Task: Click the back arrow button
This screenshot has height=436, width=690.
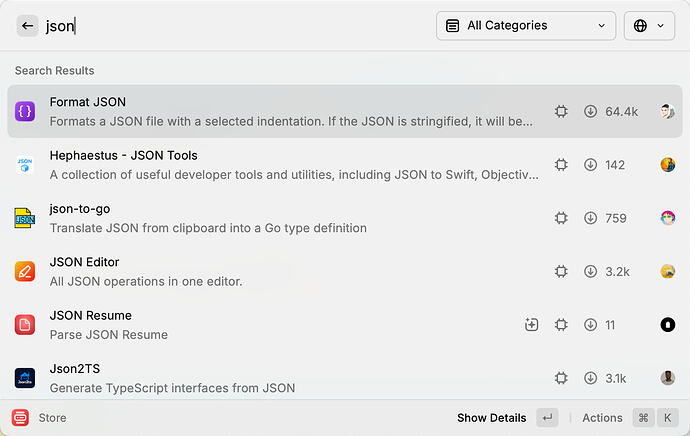Action: coord(27,26)
